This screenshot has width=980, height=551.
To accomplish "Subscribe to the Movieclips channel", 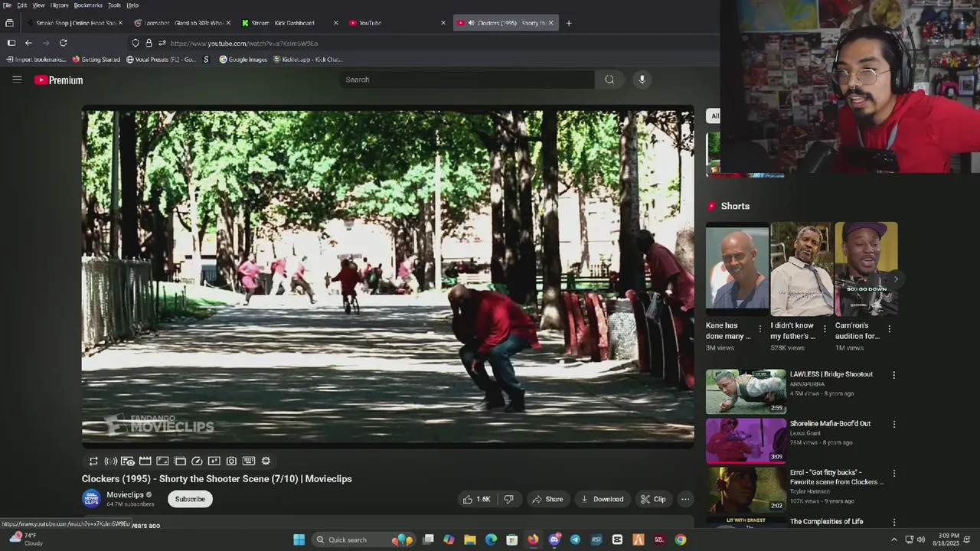I will (190, 499).
